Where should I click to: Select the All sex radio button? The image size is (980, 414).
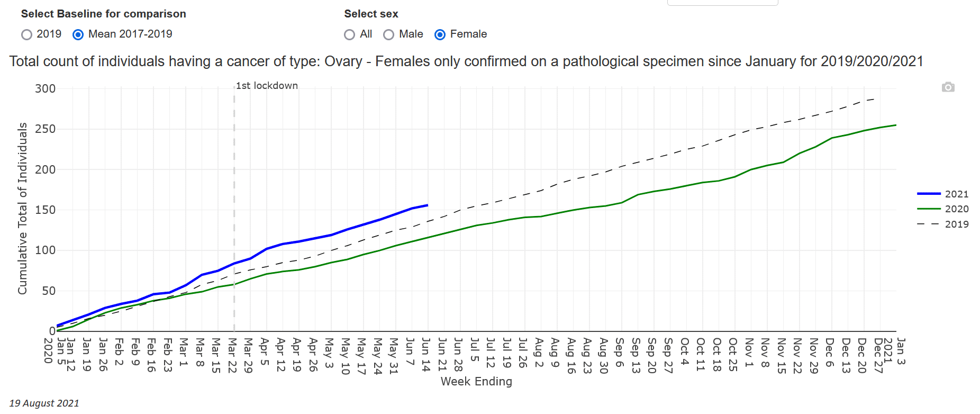349,35
